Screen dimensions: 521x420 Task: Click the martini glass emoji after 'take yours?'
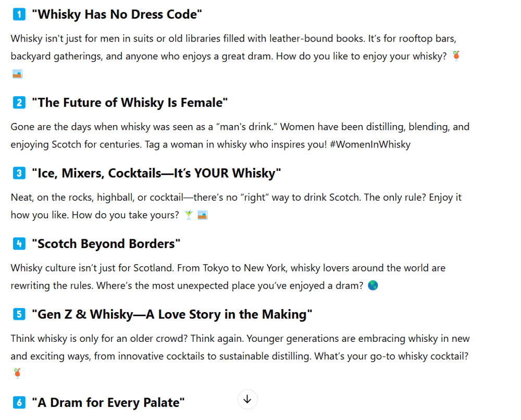(189, 215)
